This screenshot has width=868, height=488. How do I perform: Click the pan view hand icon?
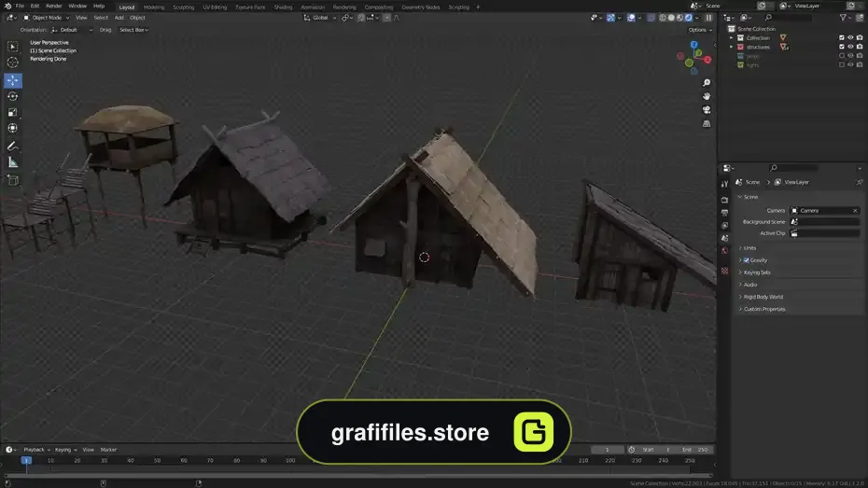pos(707,96)
